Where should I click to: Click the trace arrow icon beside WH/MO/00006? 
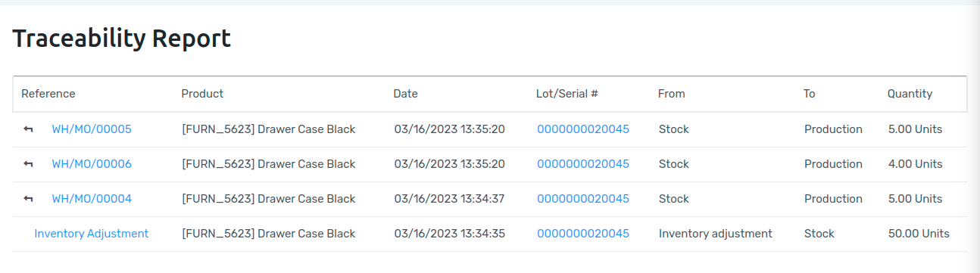[28, 164]
